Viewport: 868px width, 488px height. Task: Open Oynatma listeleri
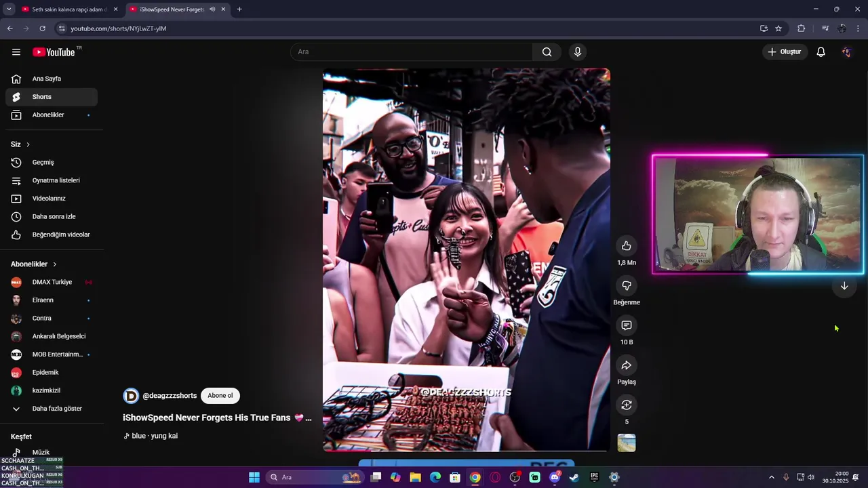point(52,180)
